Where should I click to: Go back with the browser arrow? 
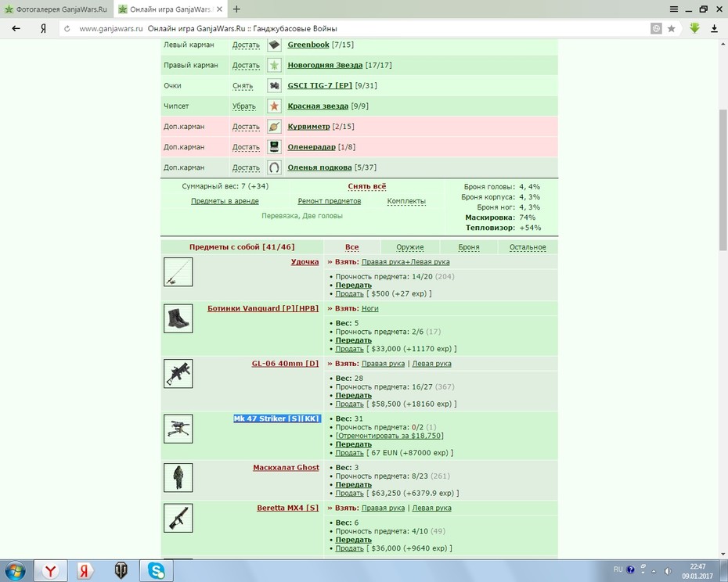[16, 29]
